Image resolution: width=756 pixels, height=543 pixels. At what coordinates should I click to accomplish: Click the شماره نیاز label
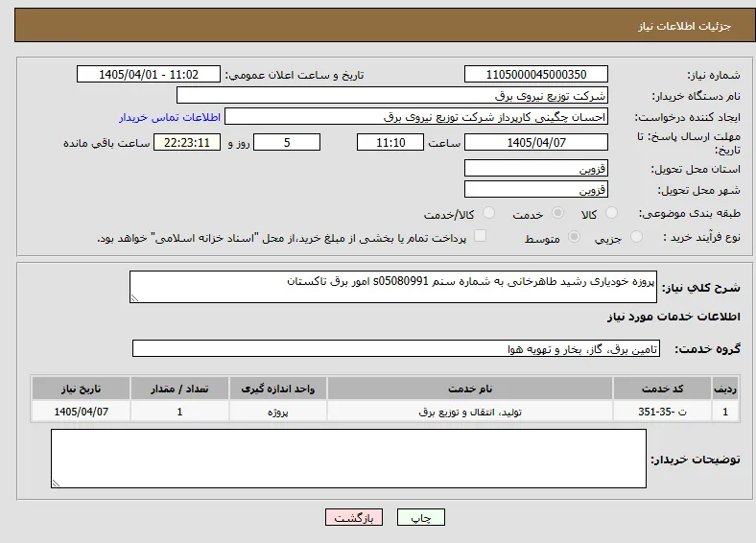coord(714,75)
